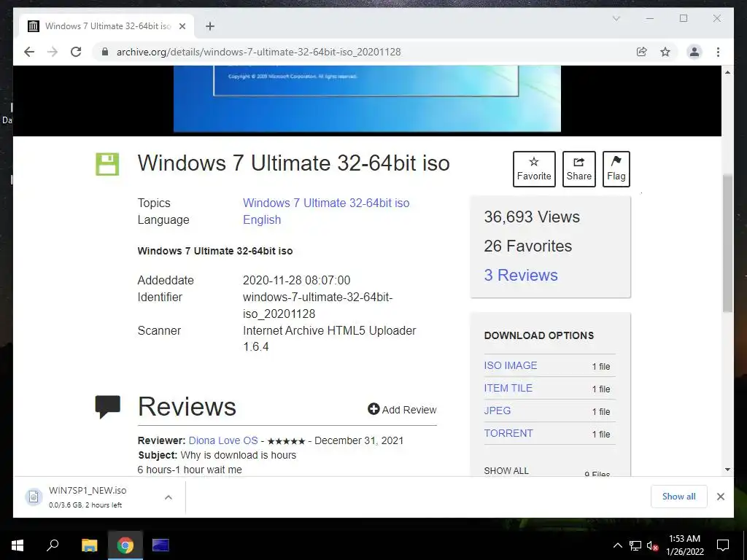Open the English language link
The width and height of the screenshot is (747, 560).
262,219
